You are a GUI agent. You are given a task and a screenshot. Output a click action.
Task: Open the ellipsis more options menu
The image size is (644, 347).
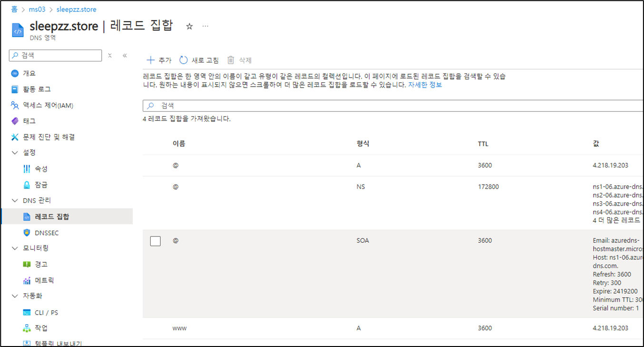pyautogui.click(x=205, y=26)
